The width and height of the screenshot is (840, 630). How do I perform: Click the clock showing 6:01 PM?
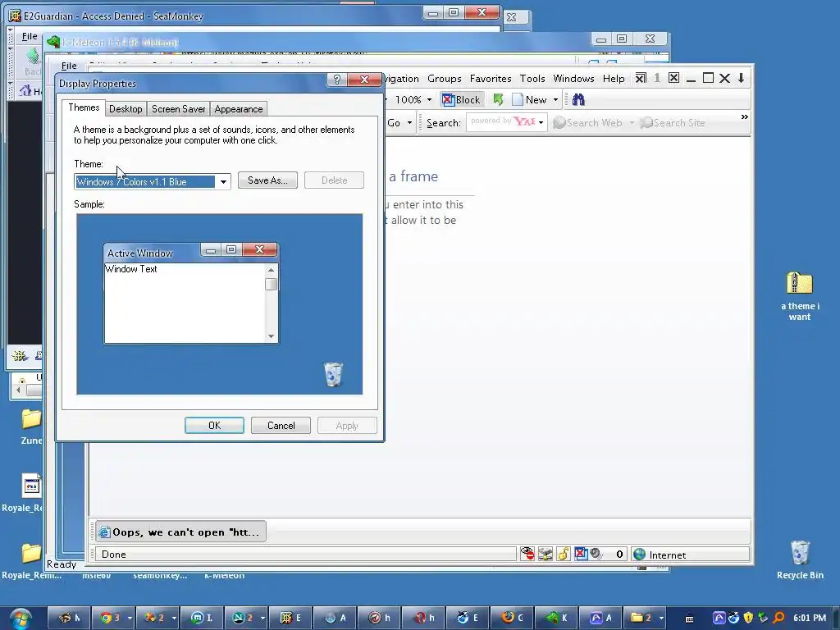point(810,618)
